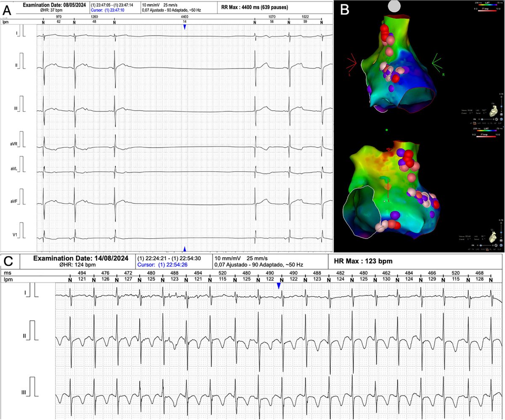Click the V1 lead calibration pulse
Viewport: 505px width, 420px height.
point(21,230)
